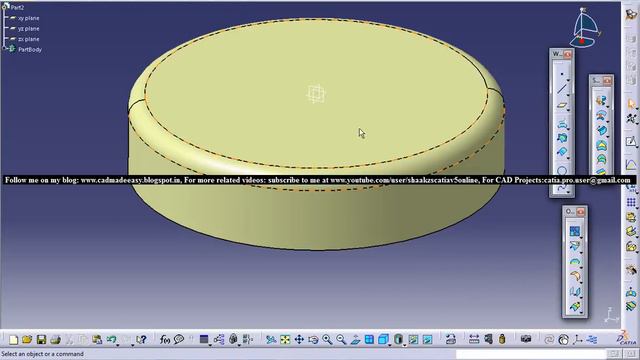Select the Projection tool in Wireframe toolbar

click(x=562, y=124)
